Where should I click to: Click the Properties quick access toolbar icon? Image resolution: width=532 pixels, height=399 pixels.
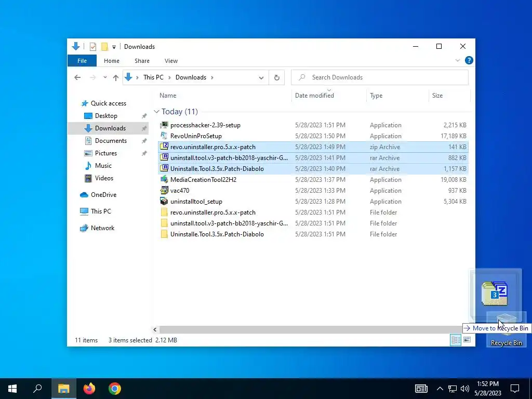point(92,46)
